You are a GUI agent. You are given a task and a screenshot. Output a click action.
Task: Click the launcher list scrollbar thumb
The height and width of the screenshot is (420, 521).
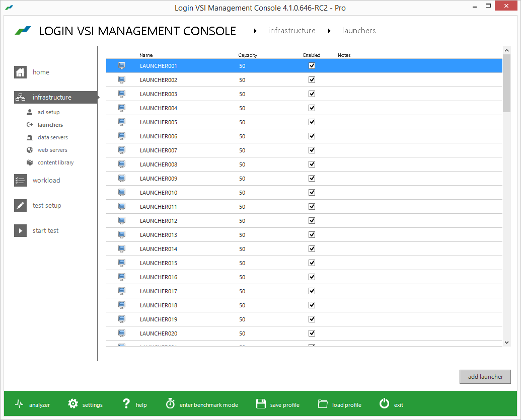coord(506,83)
